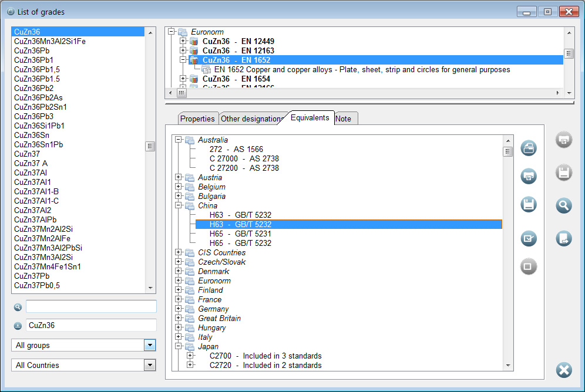The image size is (585, 392).
Task: Click the blue save (floppy) icon in the Equivalents panel
Action: coord(528,205)
